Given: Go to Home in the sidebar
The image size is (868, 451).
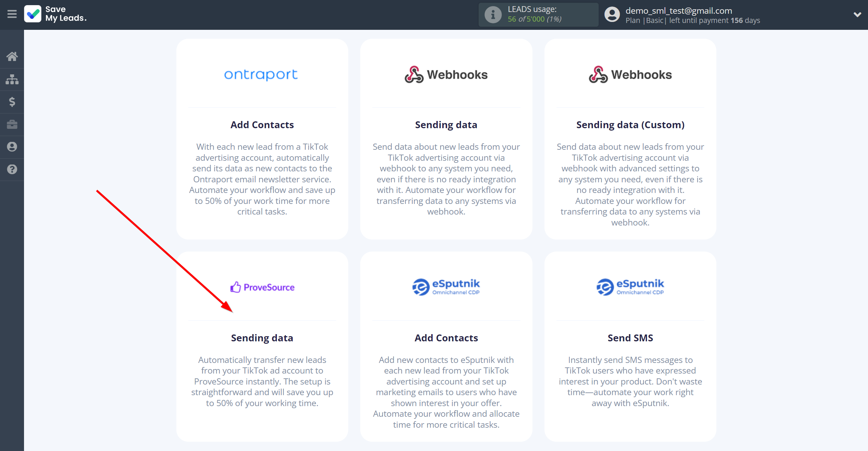Looking at the screenshot, I should click(12, 57).
